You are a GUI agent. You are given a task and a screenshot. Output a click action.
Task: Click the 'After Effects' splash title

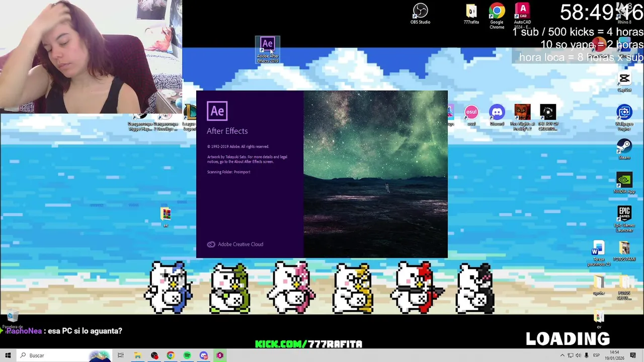(x=227, y=131)
